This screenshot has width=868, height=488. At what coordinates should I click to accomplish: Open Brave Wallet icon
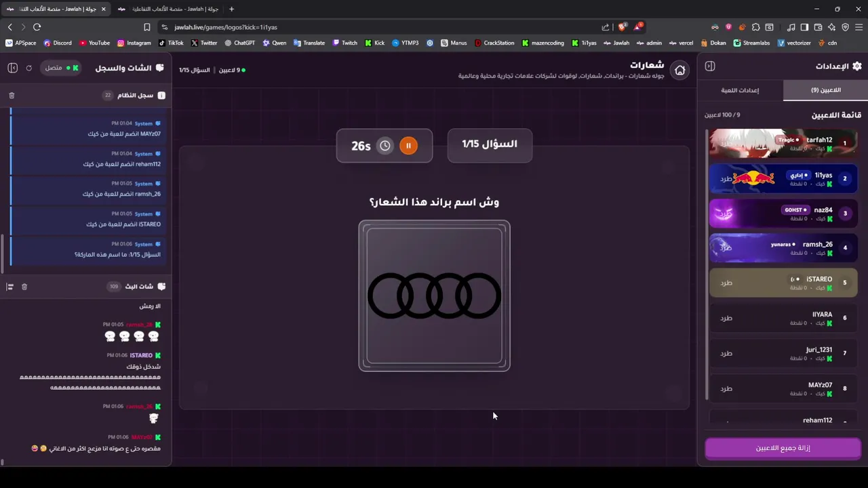tap(818, 27)
